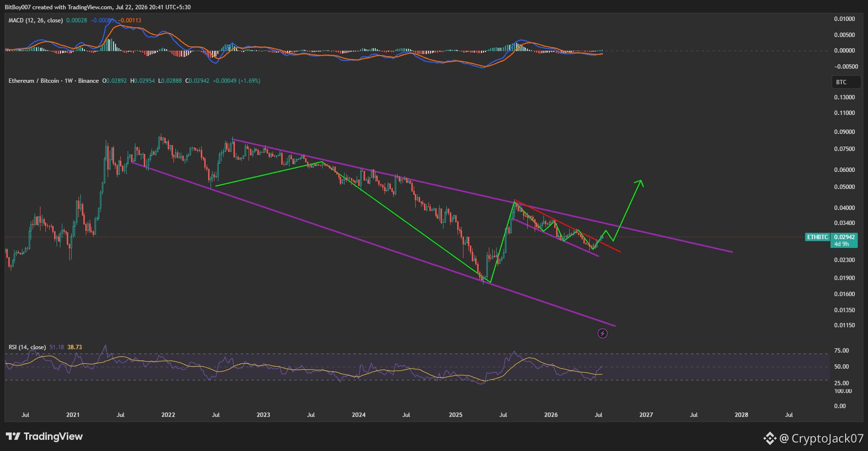The image size is (868, 451).
Task: Click the 2023 label on time axis
Action: pyautogui.click(x=263, y=415)
